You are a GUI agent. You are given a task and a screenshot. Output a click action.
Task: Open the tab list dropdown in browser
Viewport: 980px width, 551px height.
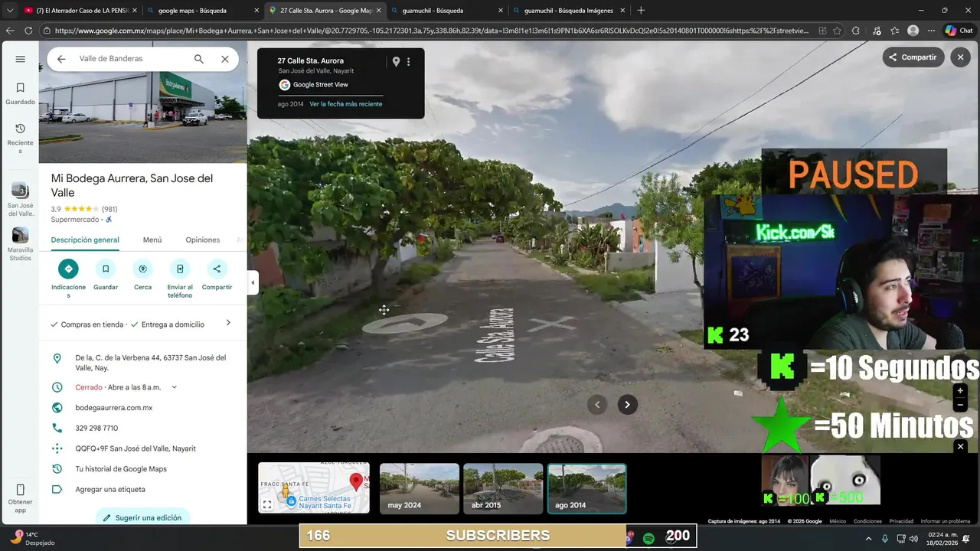click(x=10, y=11)
